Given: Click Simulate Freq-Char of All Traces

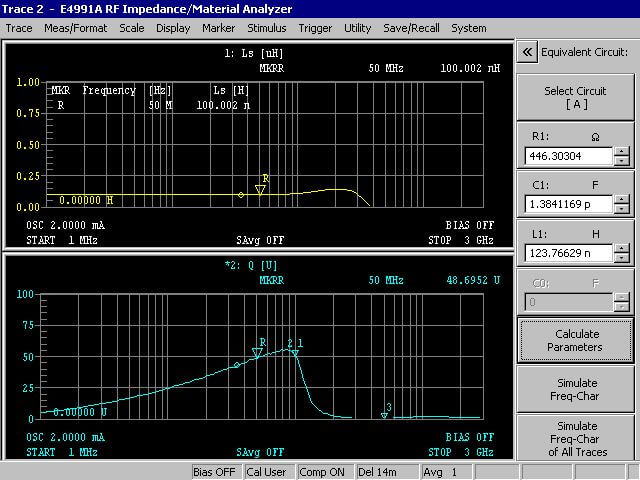Looking at the screenshot, I should [576, 438].
